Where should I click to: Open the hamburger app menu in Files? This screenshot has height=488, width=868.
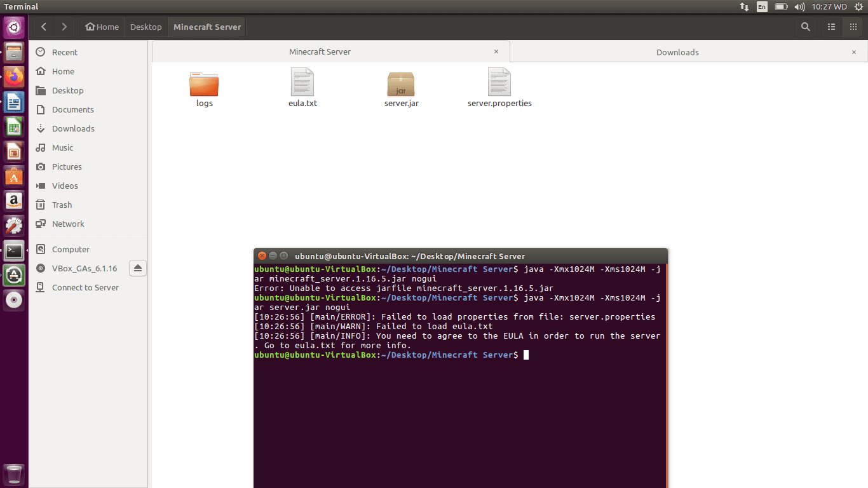pos(853,27)
